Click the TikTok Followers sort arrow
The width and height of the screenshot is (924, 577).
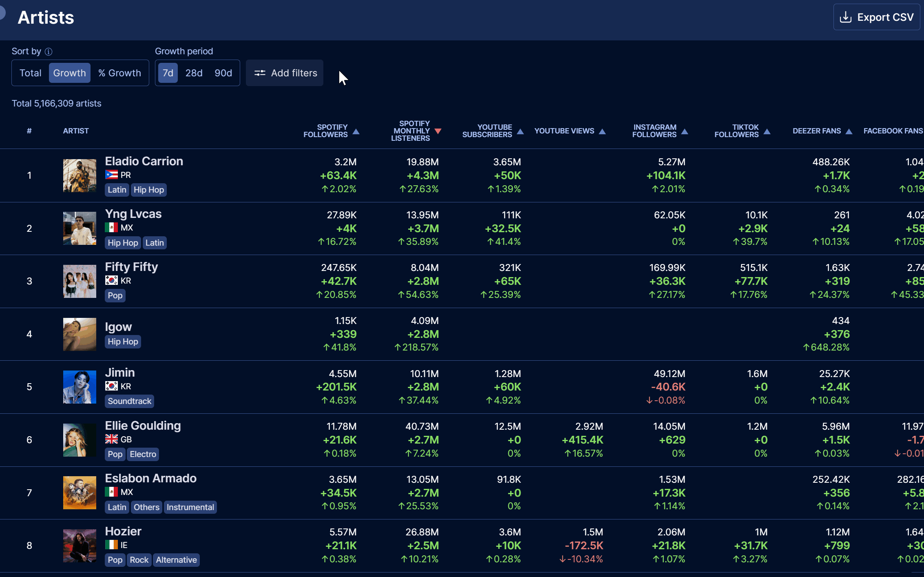[767, 131]
